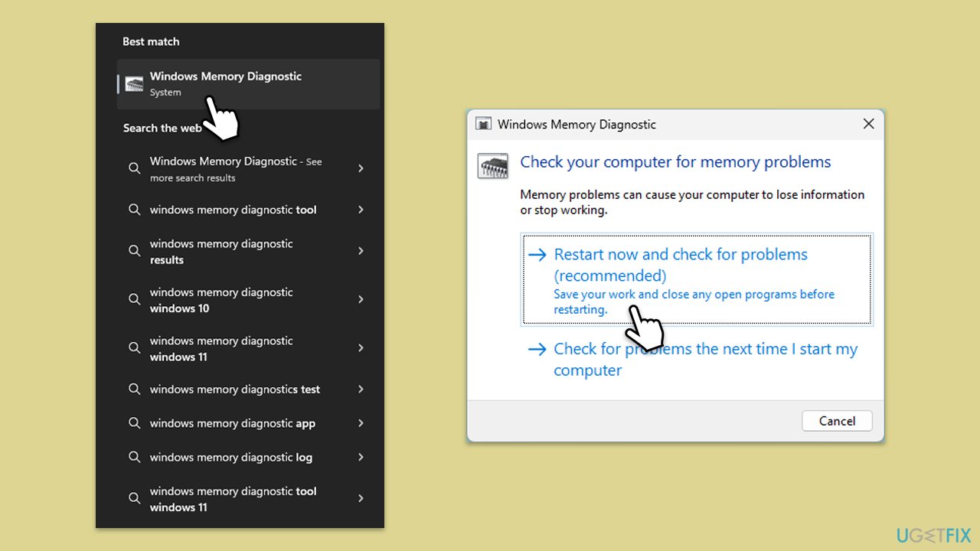Close the Windows Memory Diagnostic dialog

tap(868, 124)
